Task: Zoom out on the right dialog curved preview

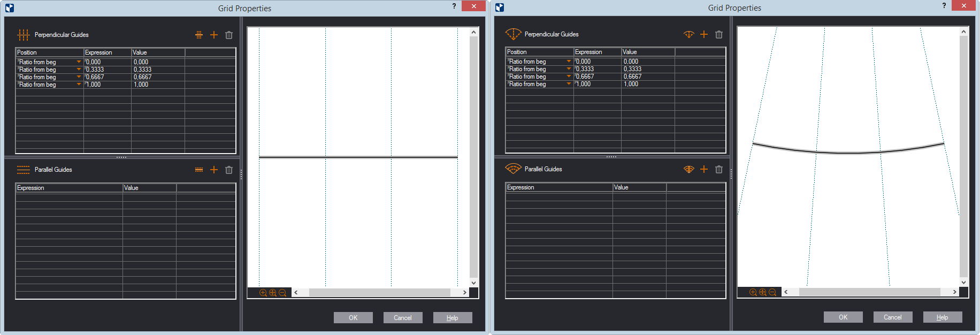Action: click(772, 292)
